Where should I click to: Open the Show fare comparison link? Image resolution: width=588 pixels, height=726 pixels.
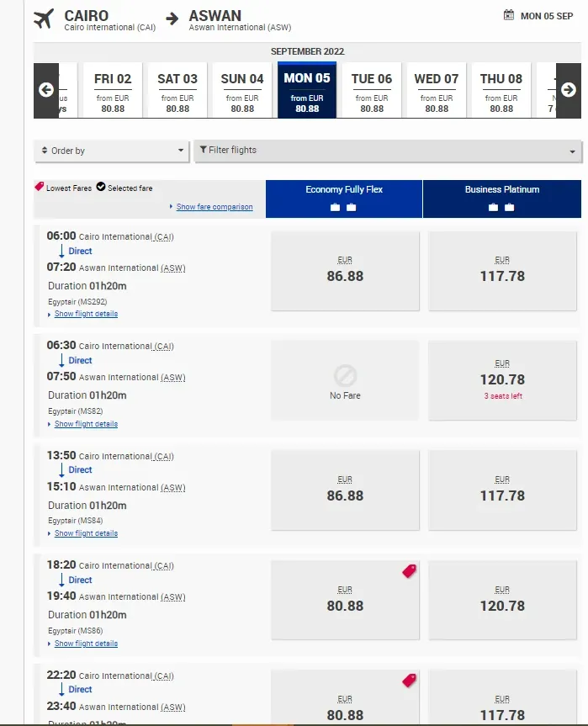[x=214, y=207]
